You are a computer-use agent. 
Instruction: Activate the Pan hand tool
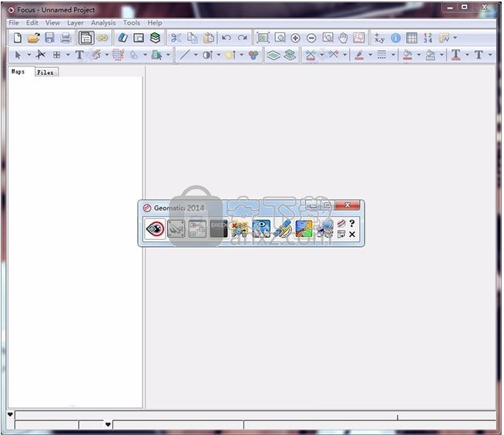pyautogui.click(x=343, y=38)
